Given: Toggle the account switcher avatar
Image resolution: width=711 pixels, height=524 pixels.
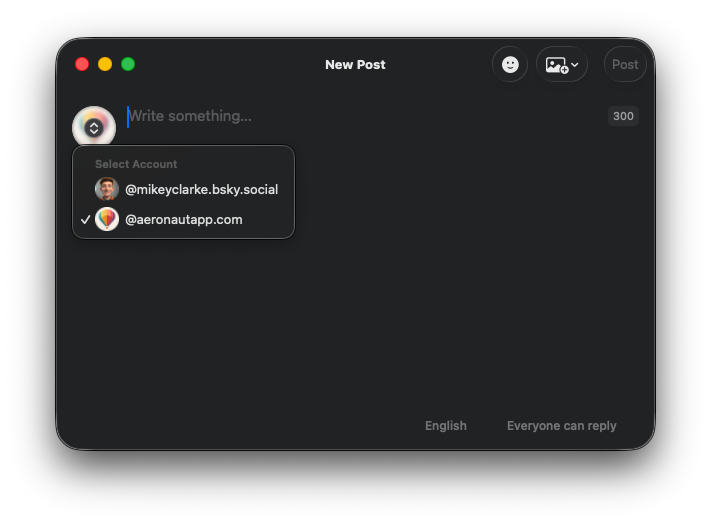Looking at the screenshot, I should point(94,127).
